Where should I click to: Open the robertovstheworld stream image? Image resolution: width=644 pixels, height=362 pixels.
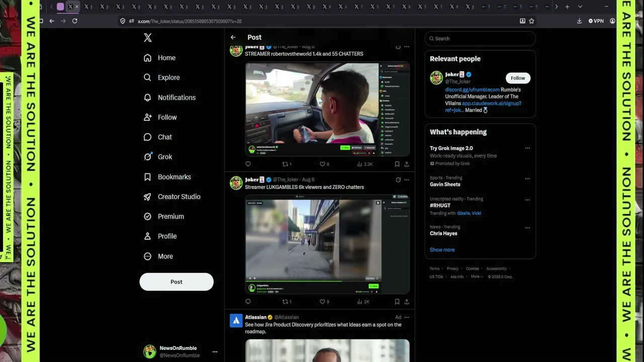coord(328,109)
